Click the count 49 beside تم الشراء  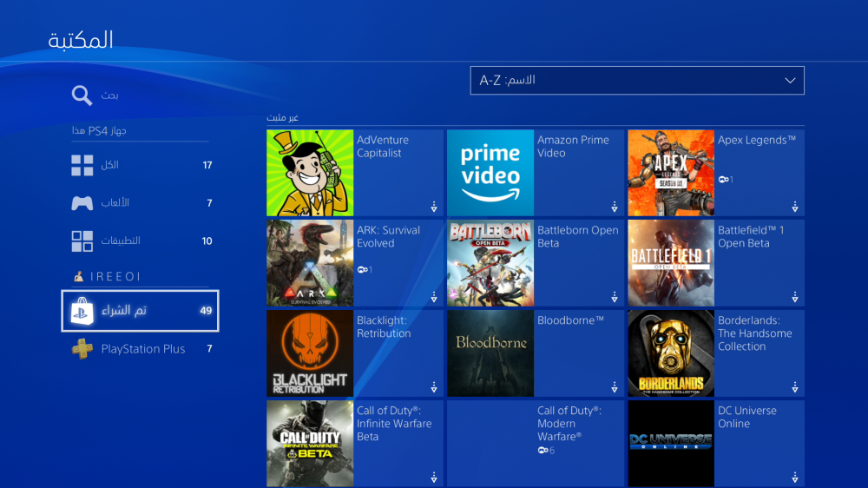click(x=206, y=311)
